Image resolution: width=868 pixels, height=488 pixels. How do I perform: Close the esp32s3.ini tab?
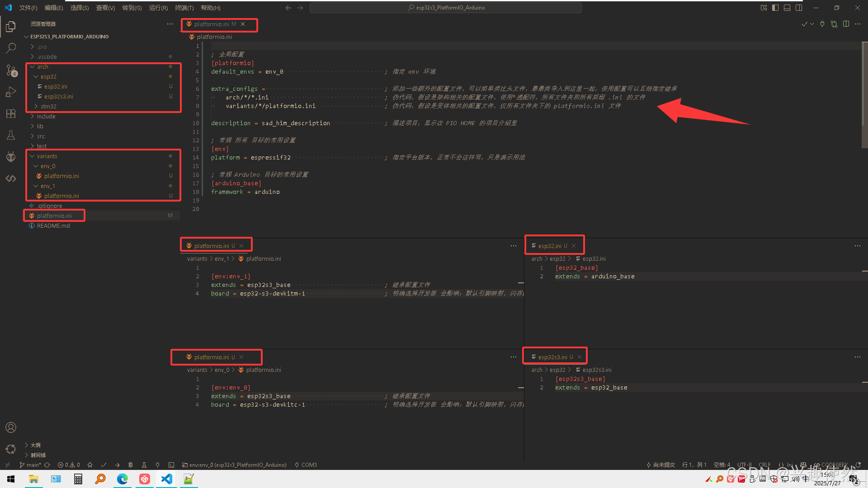580,357
